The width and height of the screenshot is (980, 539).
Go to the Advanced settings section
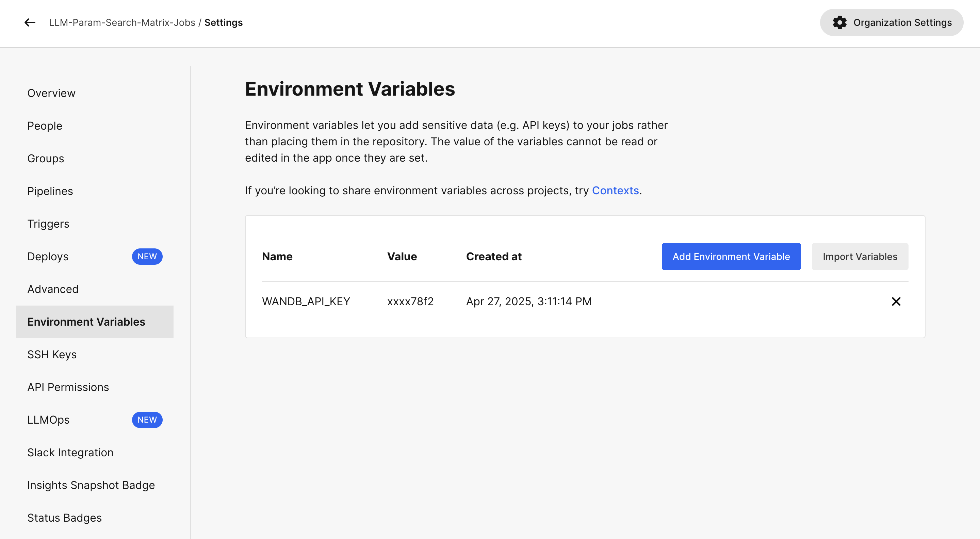click(x=53, y=289)
